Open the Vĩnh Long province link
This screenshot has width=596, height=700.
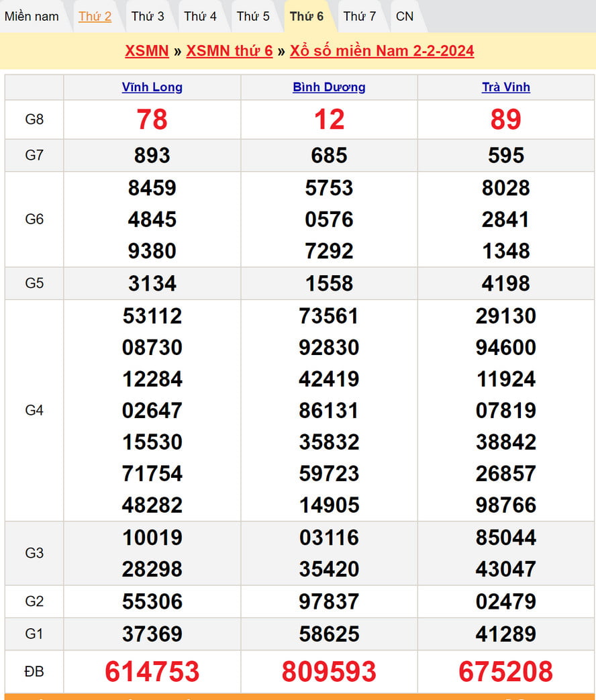click(152, 87)
